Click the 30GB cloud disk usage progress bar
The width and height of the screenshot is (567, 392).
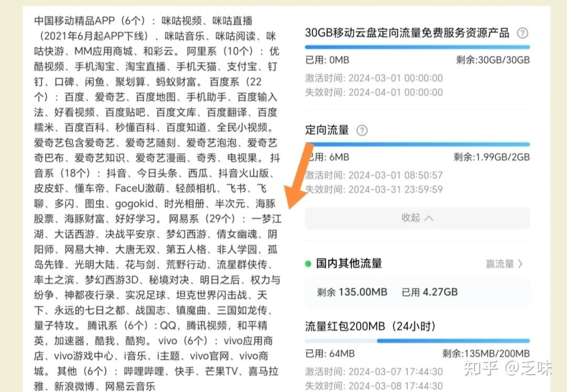point(417,47)
